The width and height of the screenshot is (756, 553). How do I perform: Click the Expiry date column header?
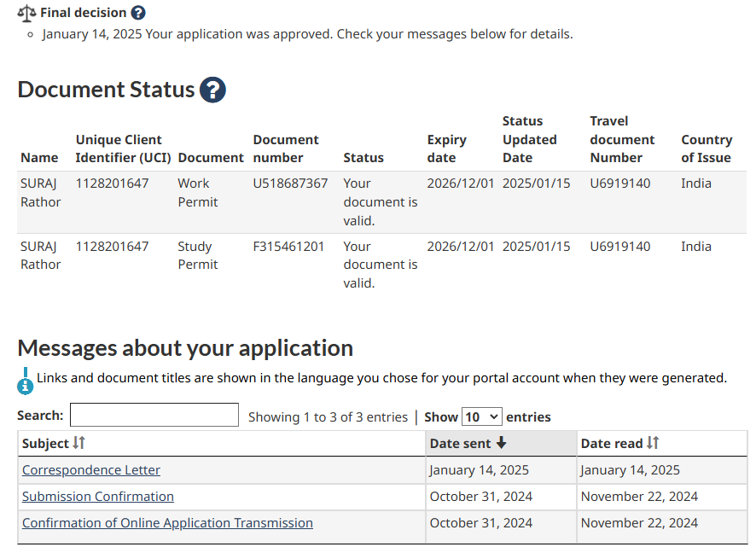pyautogui.click(x=447, y=148)
